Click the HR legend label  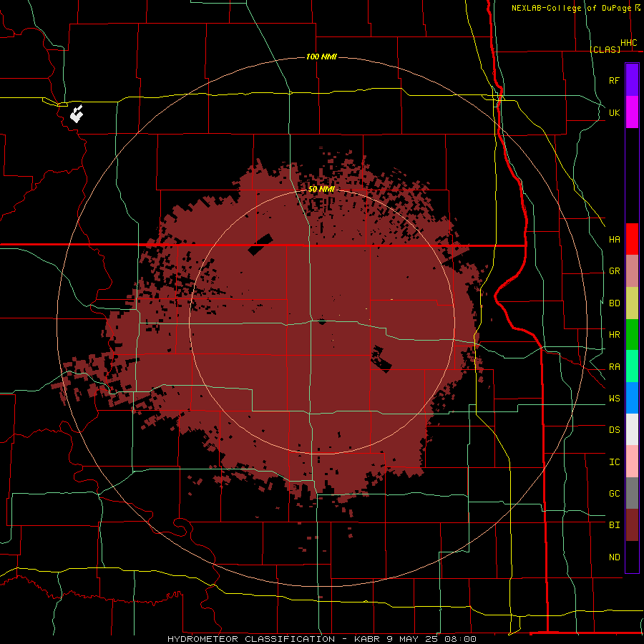coord(615,335)
